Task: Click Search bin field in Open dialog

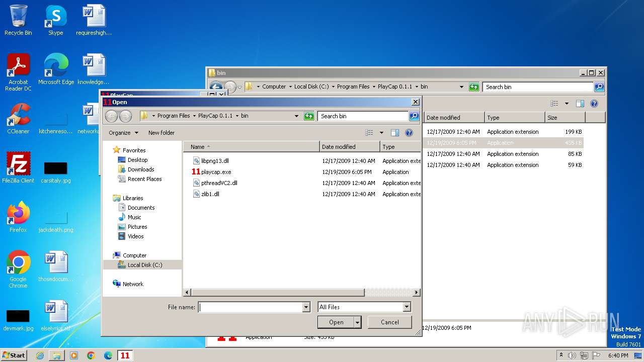Action: coord(363,116)
